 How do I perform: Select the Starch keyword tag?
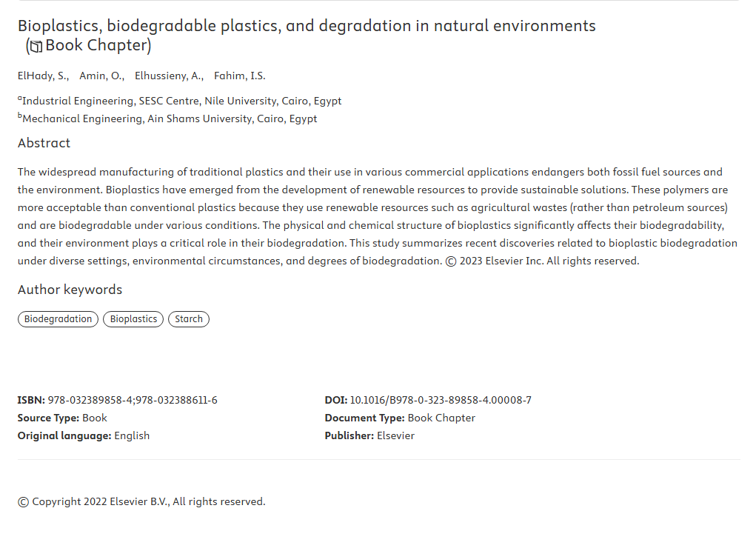[x=189, y=319]
